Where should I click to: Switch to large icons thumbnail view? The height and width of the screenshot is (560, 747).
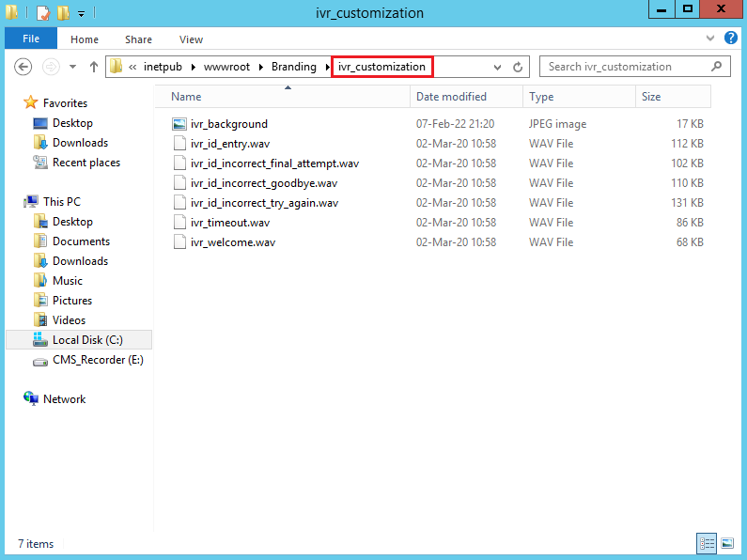click(726, 543)
